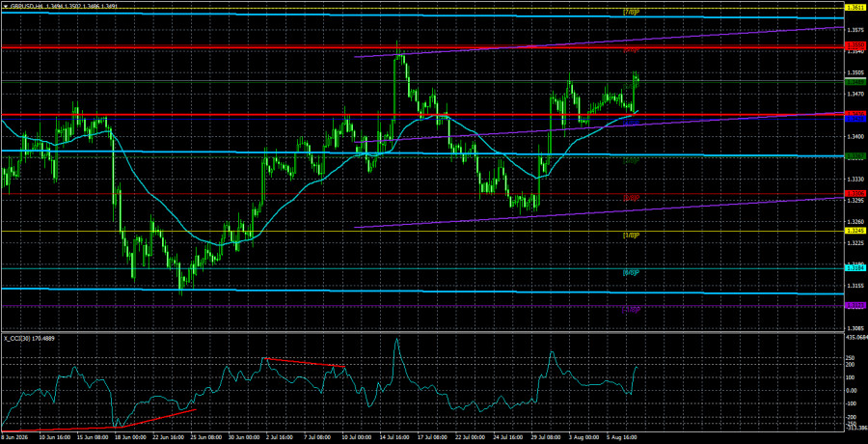Click the 29 Jul 08:00 time axis label
Viewport: 868px width, 444px height.
pos(545,438)
